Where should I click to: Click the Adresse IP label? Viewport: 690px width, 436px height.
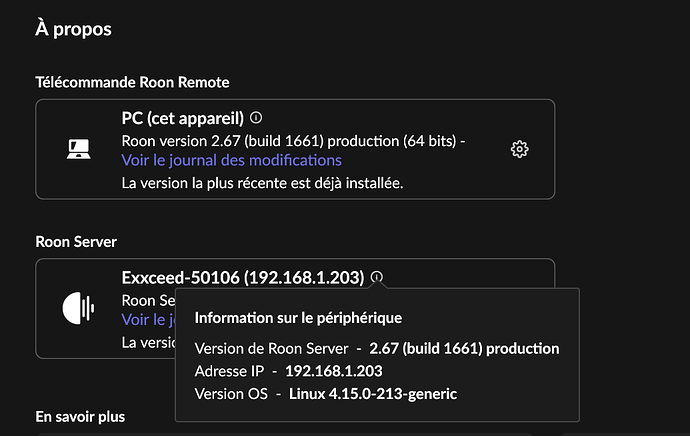tap(229, 371)
